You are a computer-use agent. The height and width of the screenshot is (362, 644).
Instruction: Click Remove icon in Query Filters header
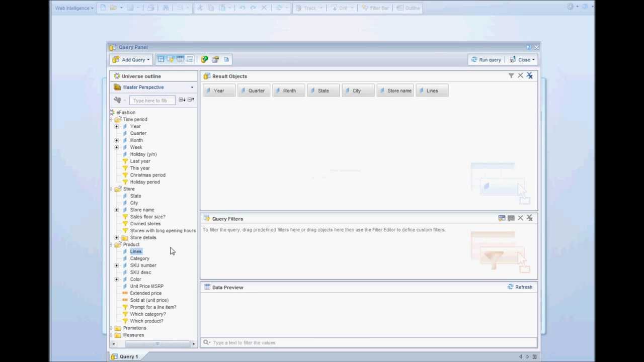pos(520,218)
